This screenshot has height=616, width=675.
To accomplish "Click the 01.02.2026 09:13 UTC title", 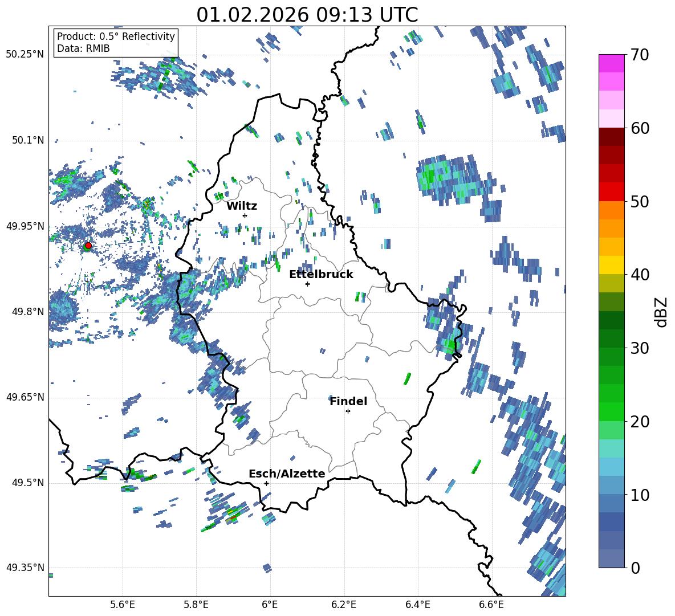I will pos(307,15).
